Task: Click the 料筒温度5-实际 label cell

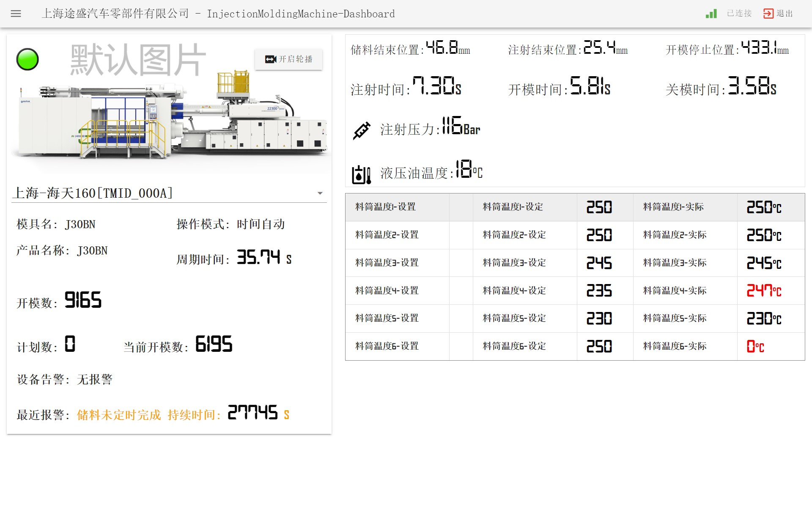Action: point(685,318)
